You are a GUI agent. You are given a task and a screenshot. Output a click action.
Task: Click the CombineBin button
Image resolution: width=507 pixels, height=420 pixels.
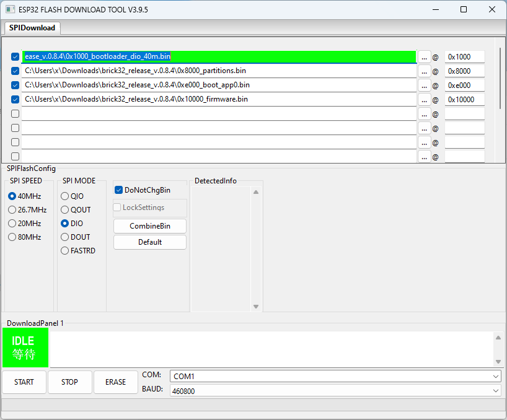coord(149,226)
